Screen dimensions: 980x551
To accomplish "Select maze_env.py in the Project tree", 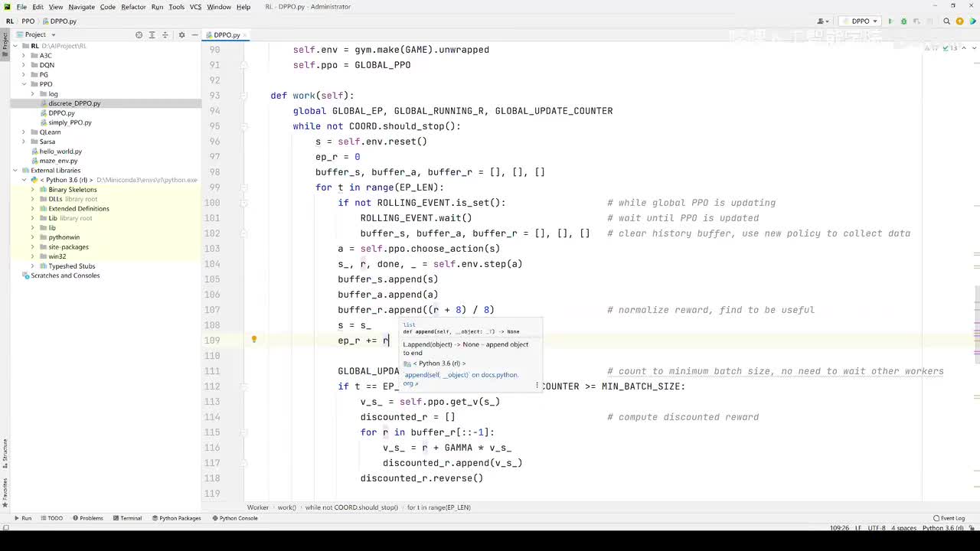I will [x=58, y=161].
